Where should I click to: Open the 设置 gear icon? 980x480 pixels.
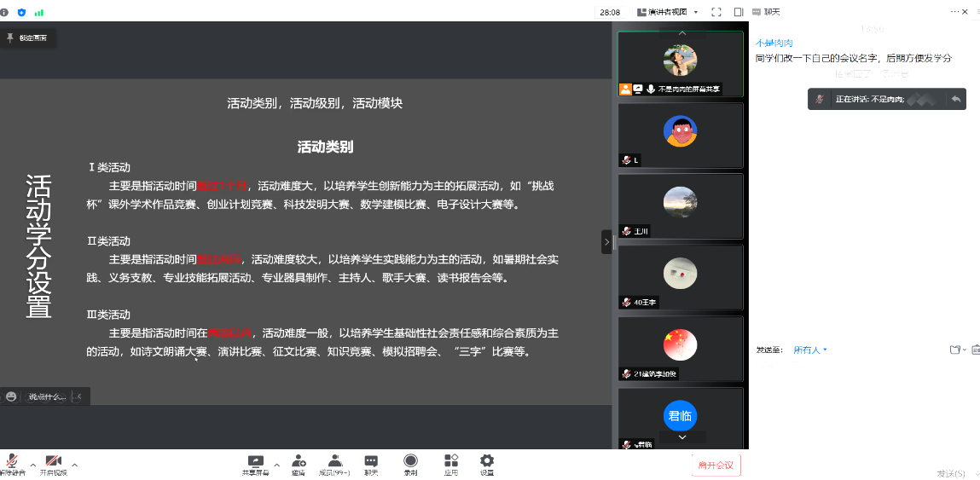487,461
